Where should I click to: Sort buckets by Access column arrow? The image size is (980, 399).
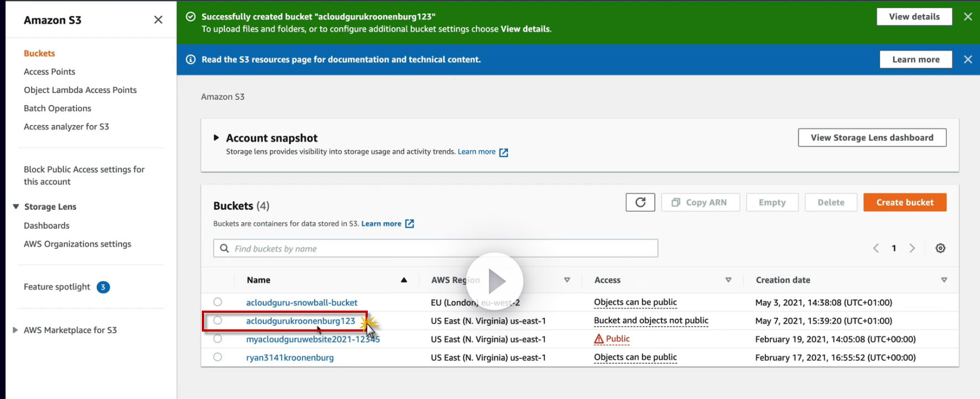click(728, 280)
